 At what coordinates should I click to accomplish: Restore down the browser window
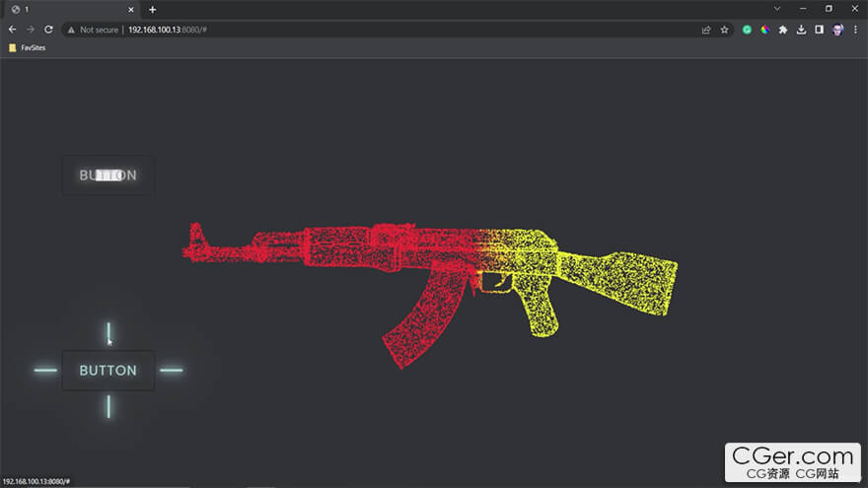pos(829,9)
